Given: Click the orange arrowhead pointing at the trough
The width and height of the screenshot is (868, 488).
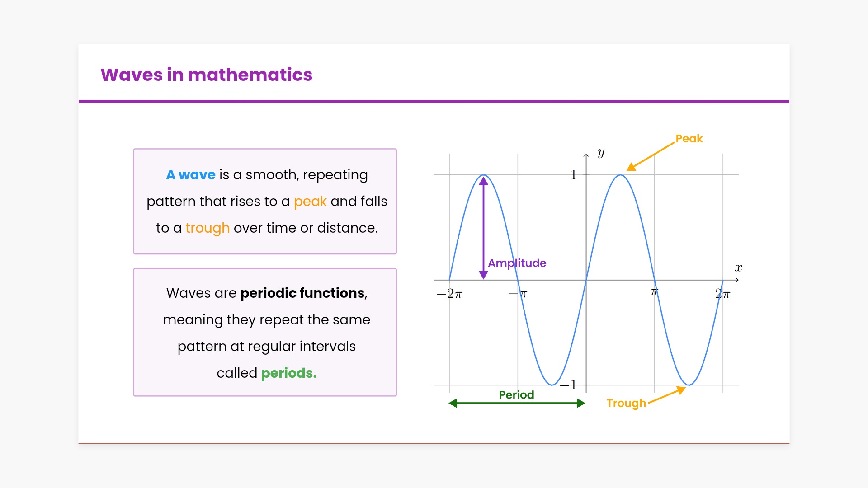Looking at the screenshot, I should 681,390.
